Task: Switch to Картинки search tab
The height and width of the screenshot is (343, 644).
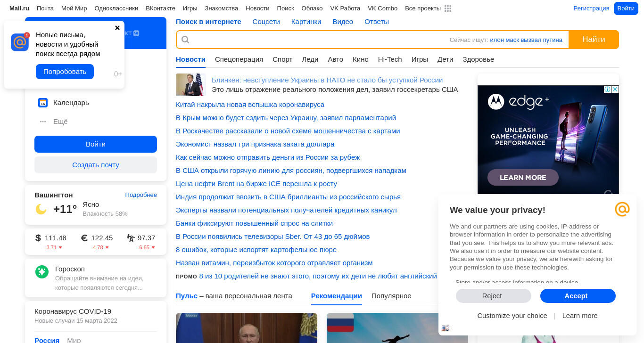Action: pos(306,22)
